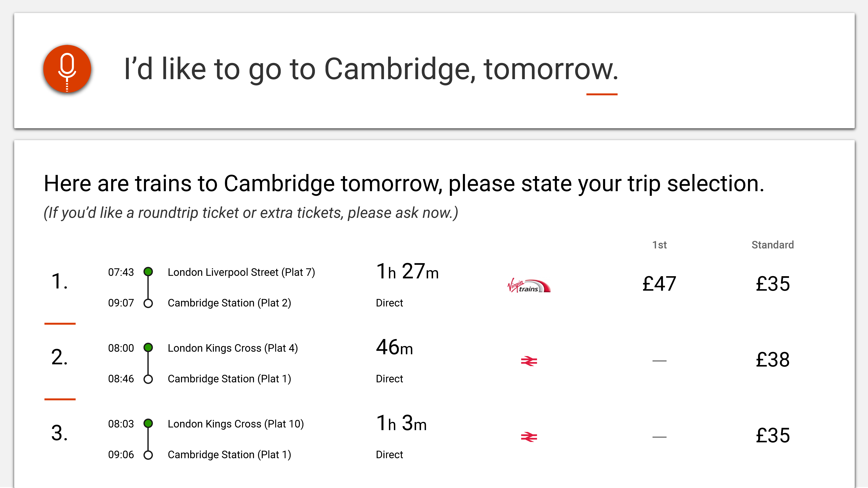Image resolution: width=868 pixels, height=488 pixels.
Task: Select the £47 first class fare
Action: tap(659, 284)
